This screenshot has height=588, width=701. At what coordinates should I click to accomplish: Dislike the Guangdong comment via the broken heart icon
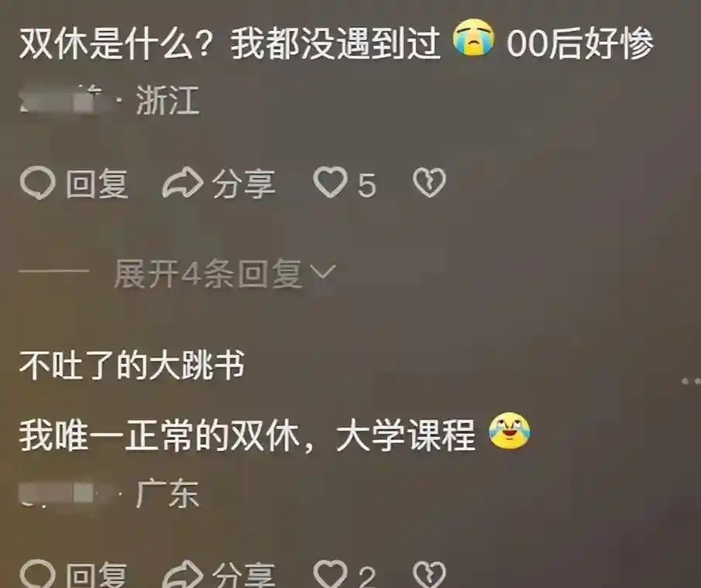click(429, 574)
